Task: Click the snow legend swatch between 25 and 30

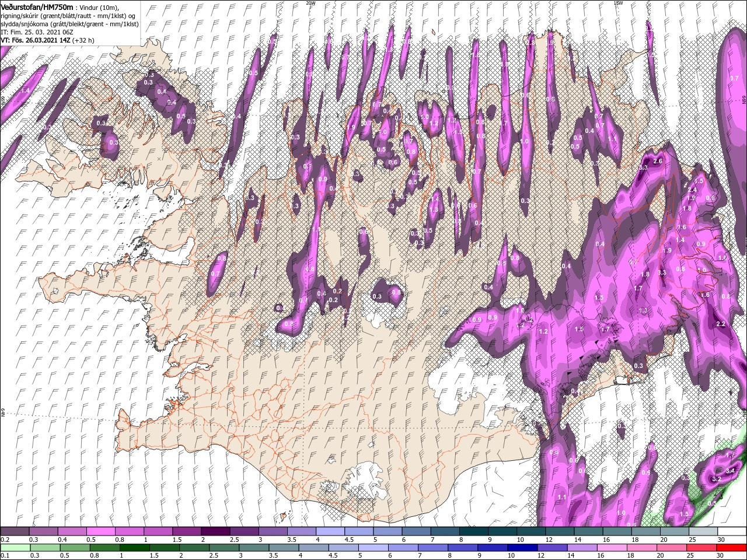Action: (703, 532)
